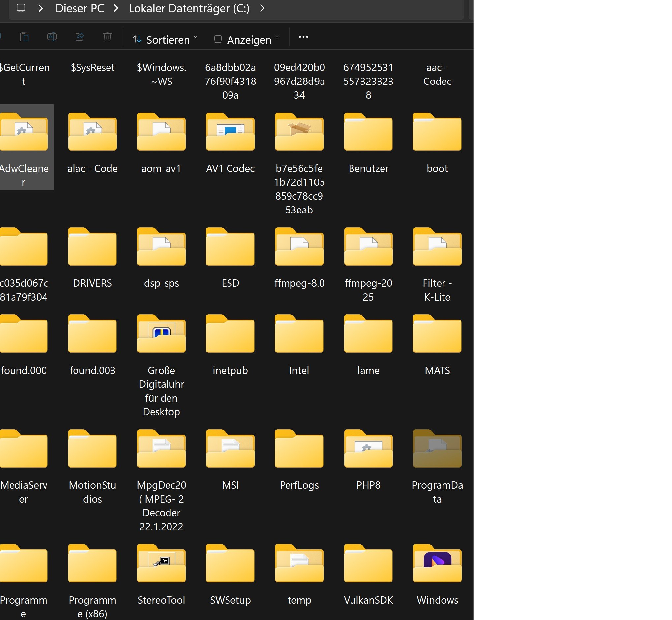This screenshot has width=672, height=620.
Task: Click the aac - Codec folder label
Action: pyautogui.click(x=437, y=74)
